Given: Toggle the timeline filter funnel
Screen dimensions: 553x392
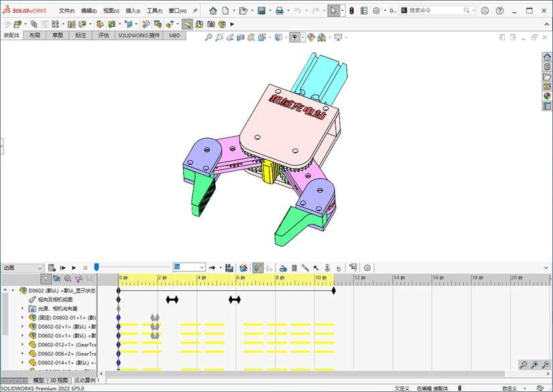Looking at the screenshot, I should [x=46, y=279].
